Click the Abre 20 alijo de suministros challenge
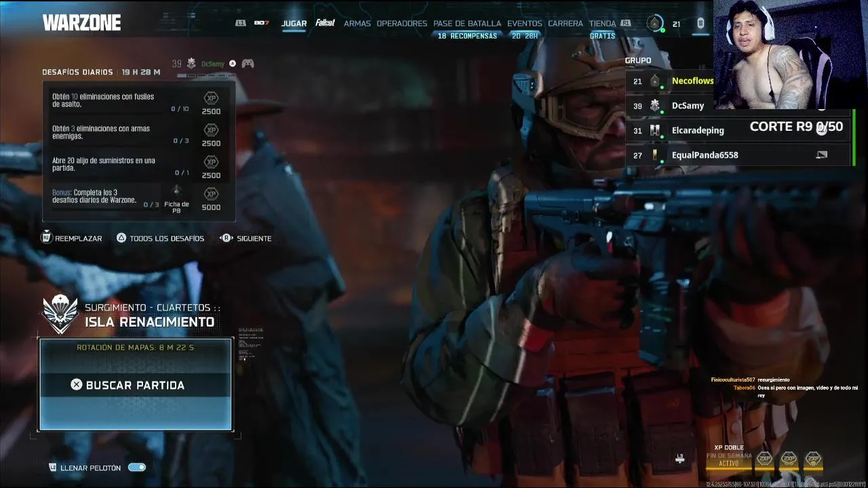 [104, 164]
